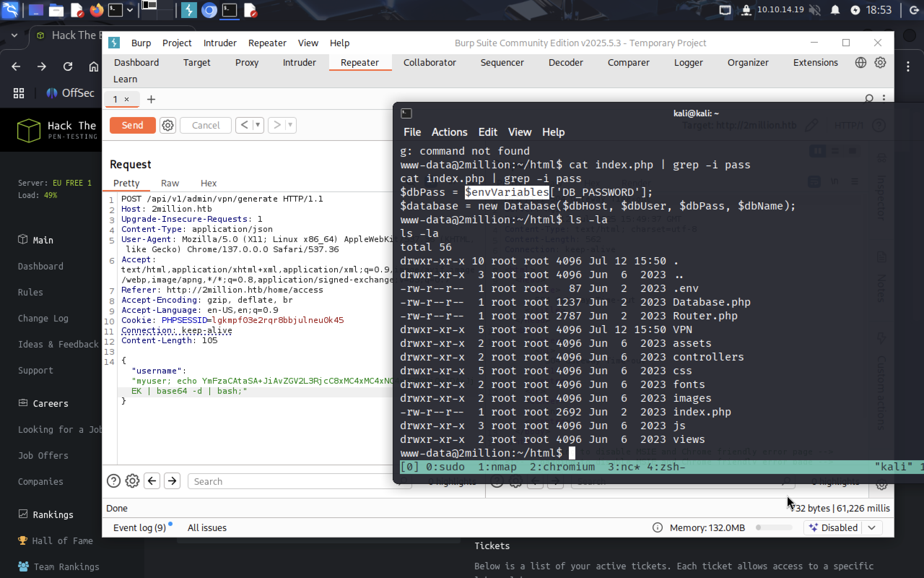This screenshot has width=924, height=578.
Task: Open the Project menu in Burp Suite
Action: click(177, 43)
